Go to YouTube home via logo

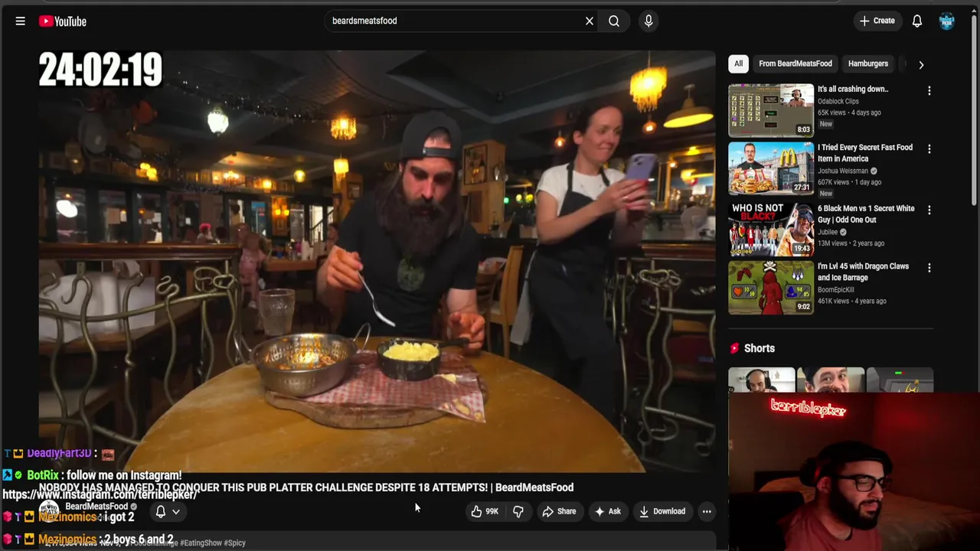63,21
